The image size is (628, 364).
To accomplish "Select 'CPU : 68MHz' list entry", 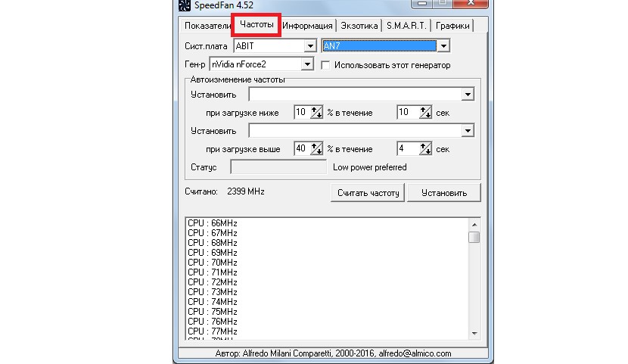I will pos(213,243).
